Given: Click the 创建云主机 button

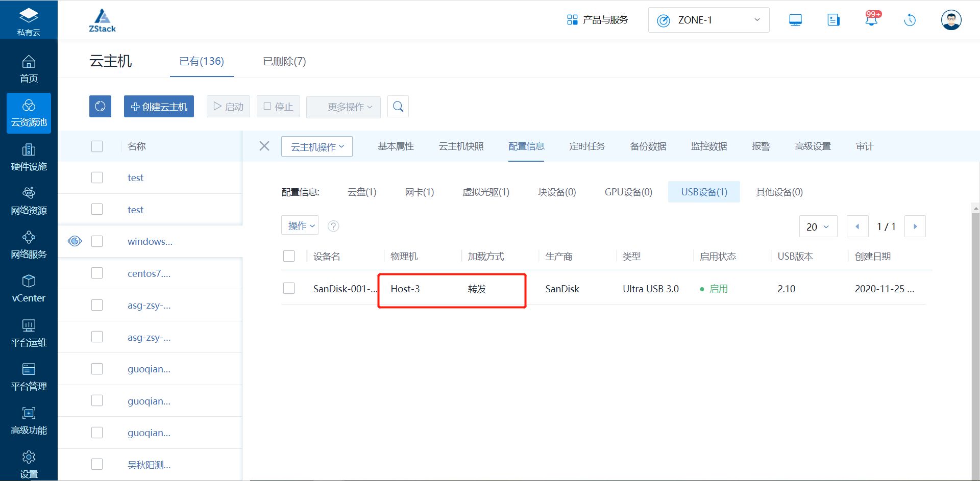Looking at the screenshot, I should 159,107.
